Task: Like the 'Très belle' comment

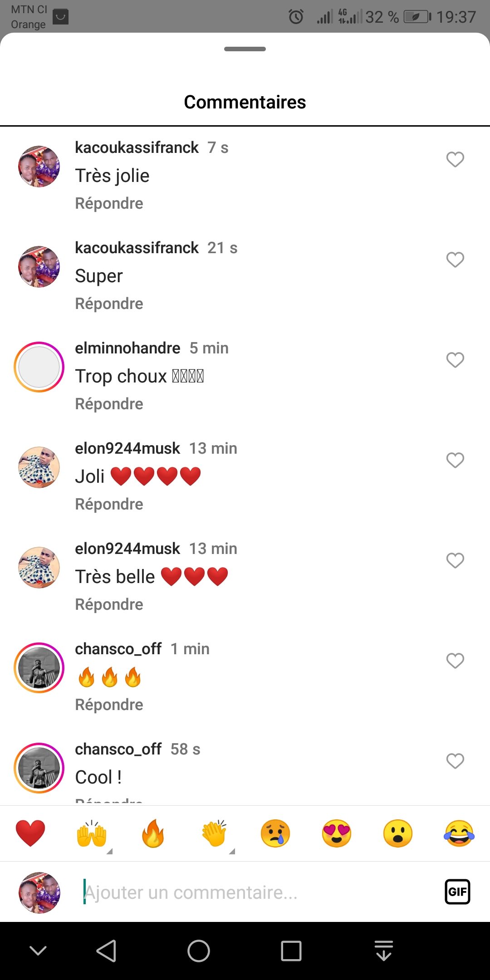Action: [455, 560]
